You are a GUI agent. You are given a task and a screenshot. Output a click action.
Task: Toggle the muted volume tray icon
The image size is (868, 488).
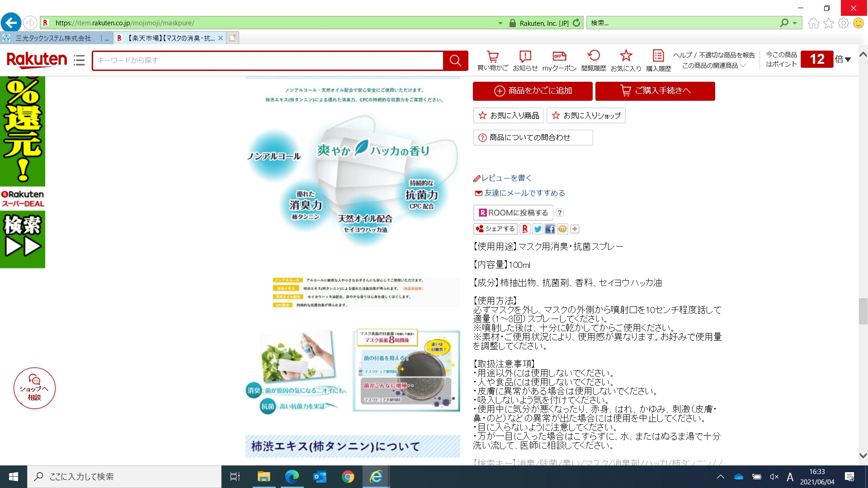pos(774,477)
